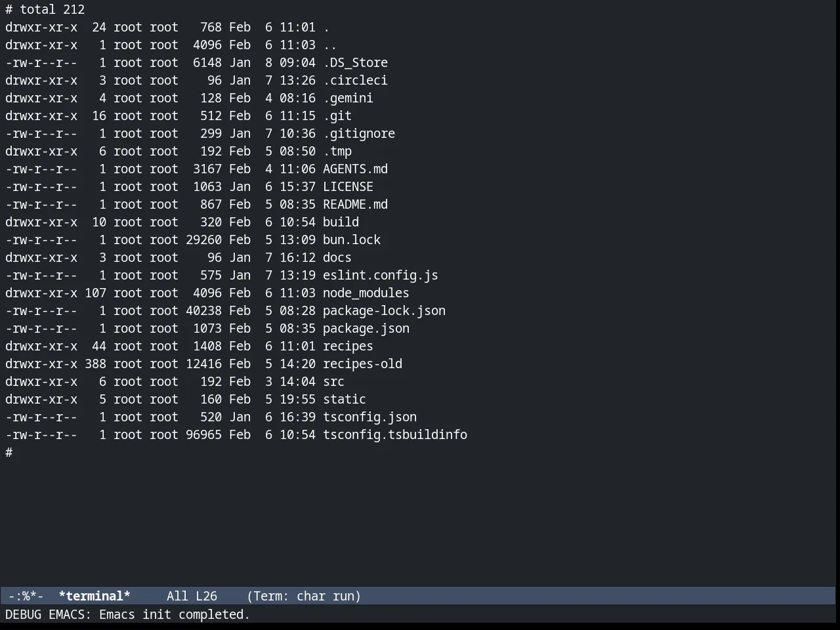Click the recipes-old directory name

(362, 364)
